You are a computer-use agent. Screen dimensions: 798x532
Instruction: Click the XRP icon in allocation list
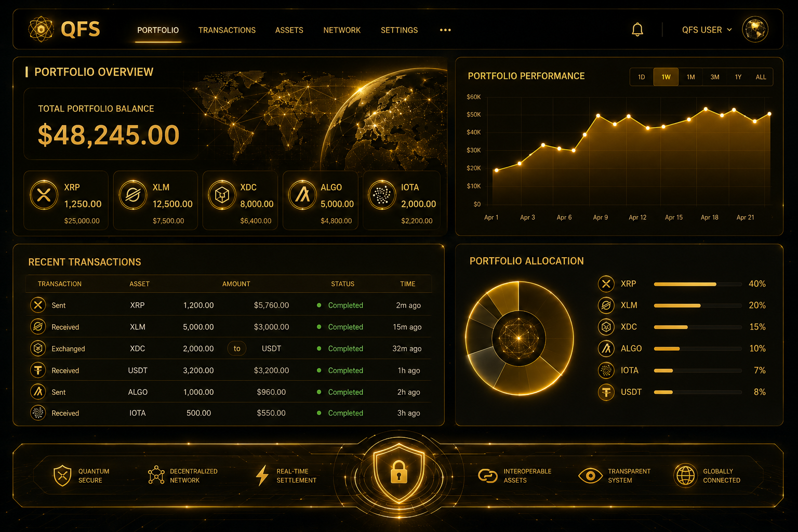click(x=606, y=284)
